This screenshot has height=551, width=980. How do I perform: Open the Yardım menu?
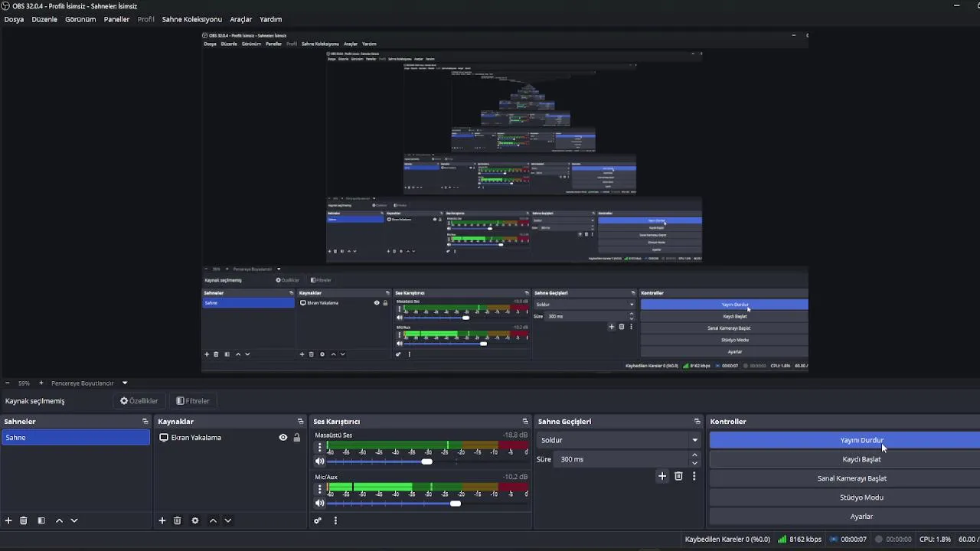270,19
